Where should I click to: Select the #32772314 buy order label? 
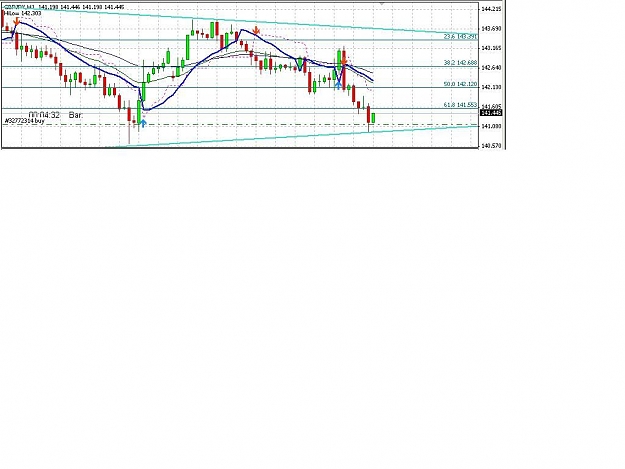pos(24,120)
